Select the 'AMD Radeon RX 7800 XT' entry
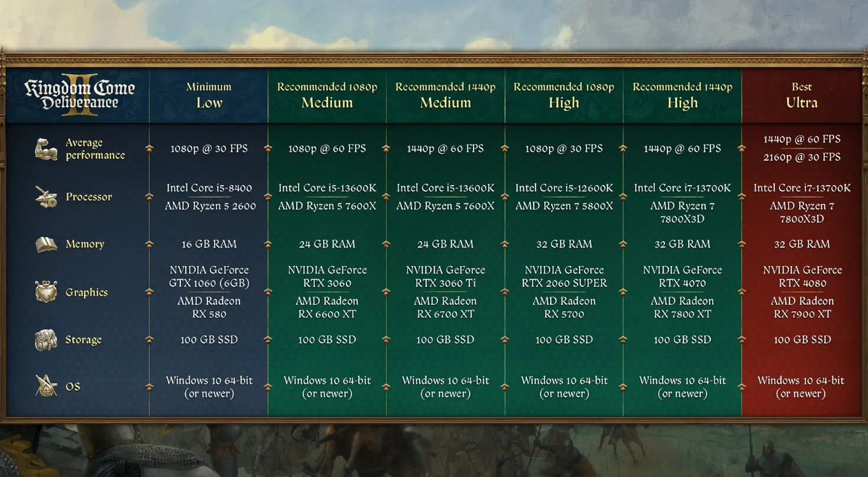 pos(682,307)
